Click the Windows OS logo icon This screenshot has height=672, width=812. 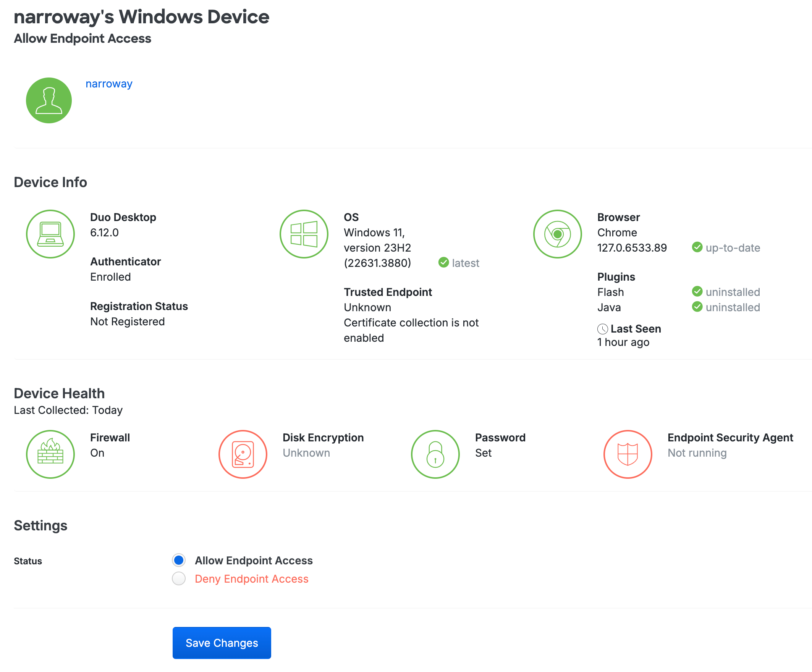pos(304,234)
